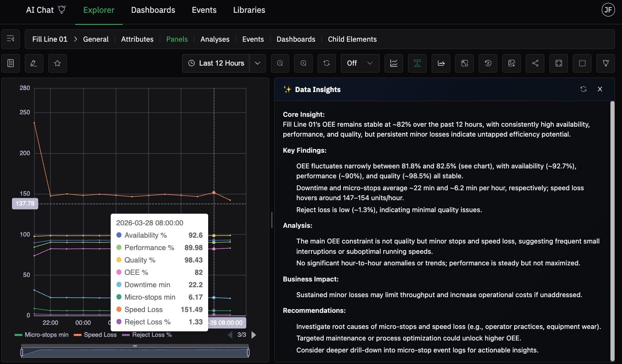Go to the previous legend page arrow
The height and width of the screenshot is (364, 622).
pyautogui.click(x=230, y=335)
